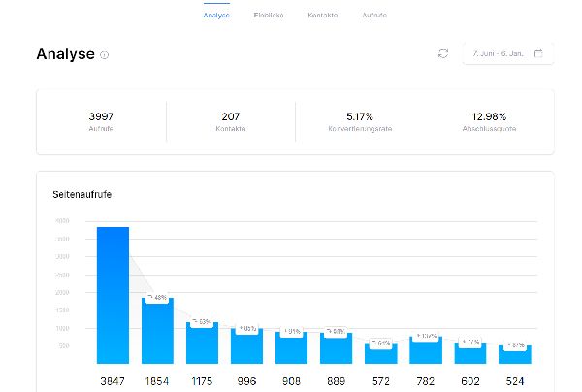Click the bar with value 996
This screenshot has height=392, width=582.
pos(246,347)
